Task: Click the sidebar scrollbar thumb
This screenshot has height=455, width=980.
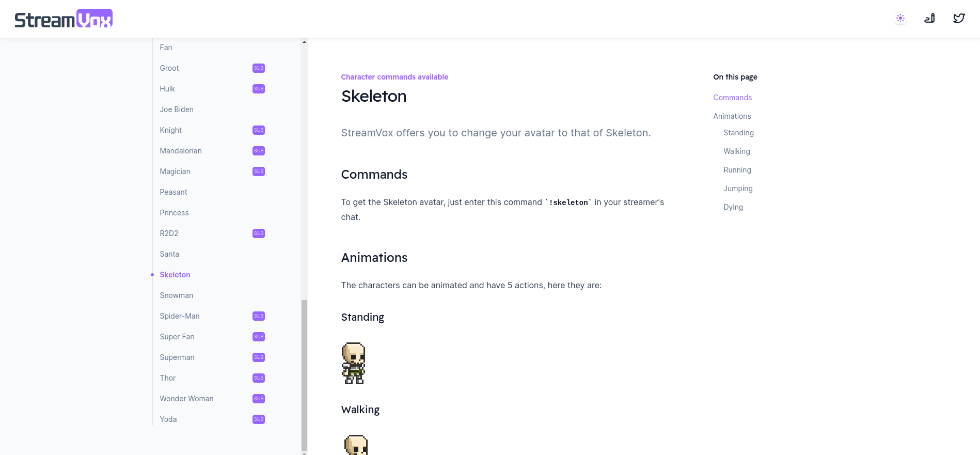Action: coord(304,375)
